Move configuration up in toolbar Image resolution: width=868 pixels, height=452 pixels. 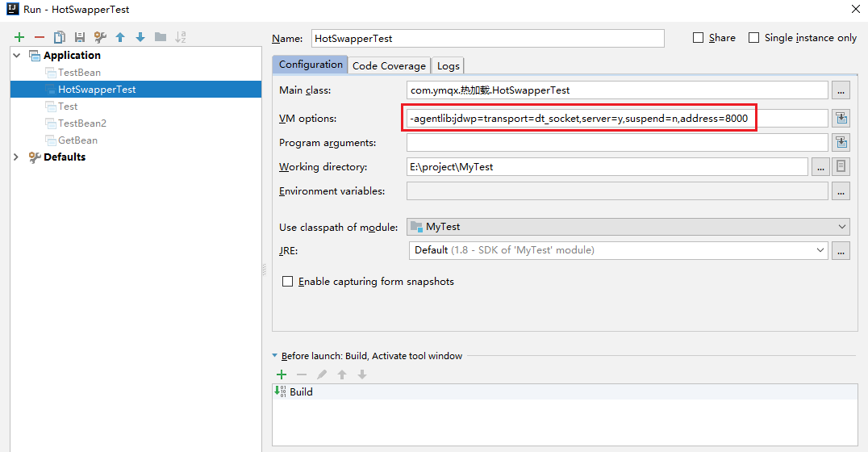point(120,37)
